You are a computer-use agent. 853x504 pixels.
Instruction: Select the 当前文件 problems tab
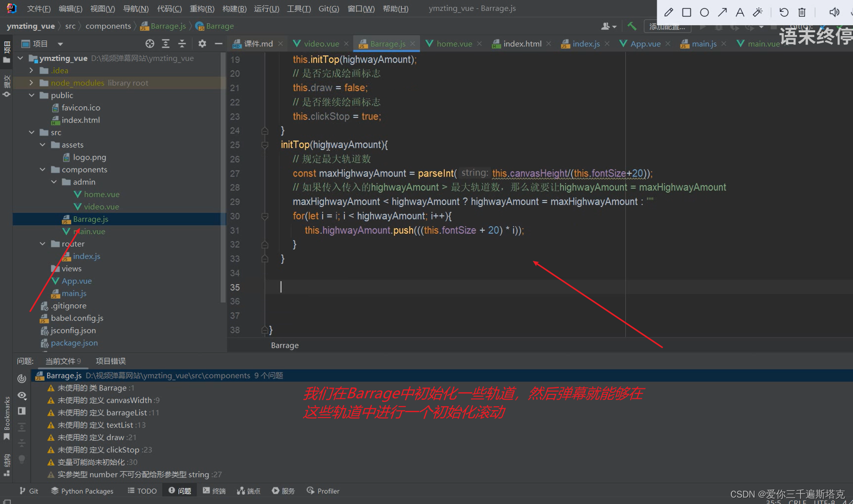coord(63,361)
